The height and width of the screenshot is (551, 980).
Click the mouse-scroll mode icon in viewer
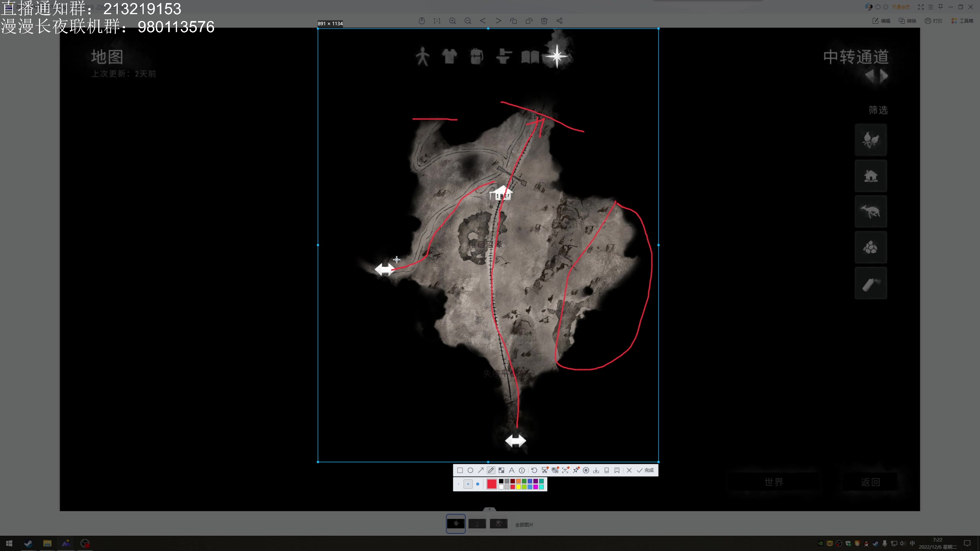click(422, 21)
